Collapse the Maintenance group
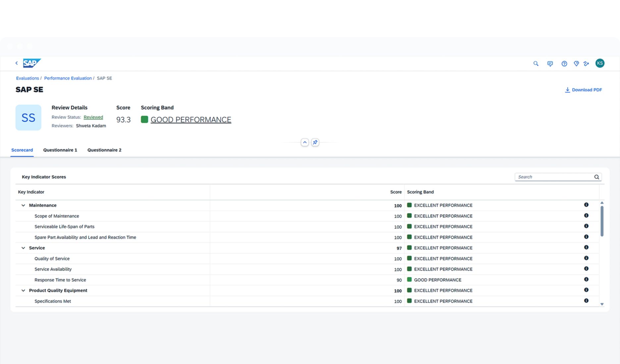 tap(23, 205)
